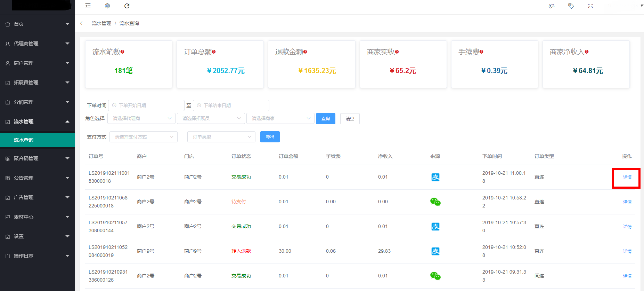This screenshot has width=644, height=291.
Task: Open the 请选择代理商 dropdown
Action: click(x=141, y=118)
